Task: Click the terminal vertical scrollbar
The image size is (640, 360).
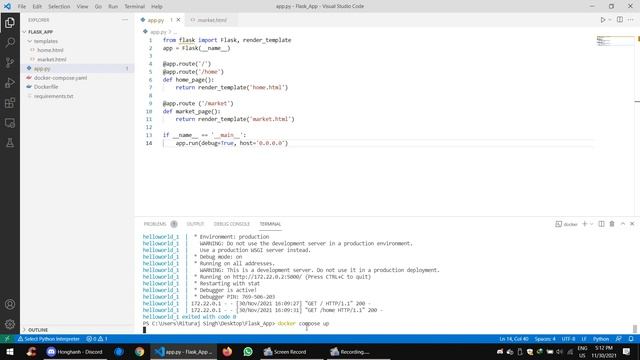Action: point(635,329)
